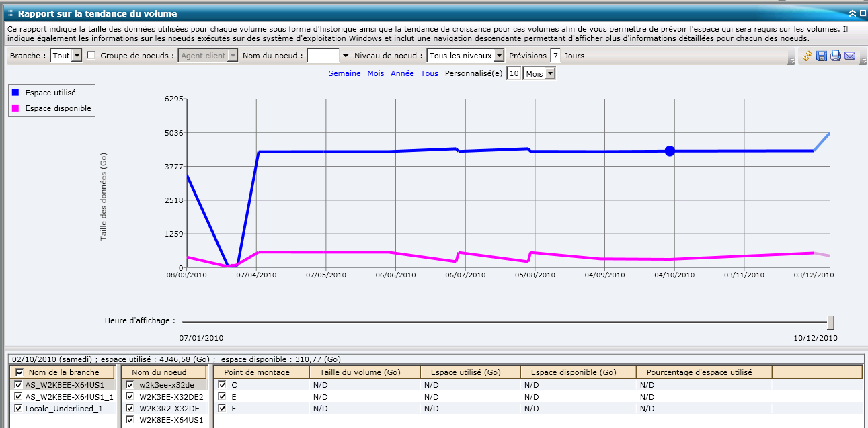Viewport: 868px width, 428px height.
Task: Email the report using the envelope icon
Action: click(x=850, y=56)
